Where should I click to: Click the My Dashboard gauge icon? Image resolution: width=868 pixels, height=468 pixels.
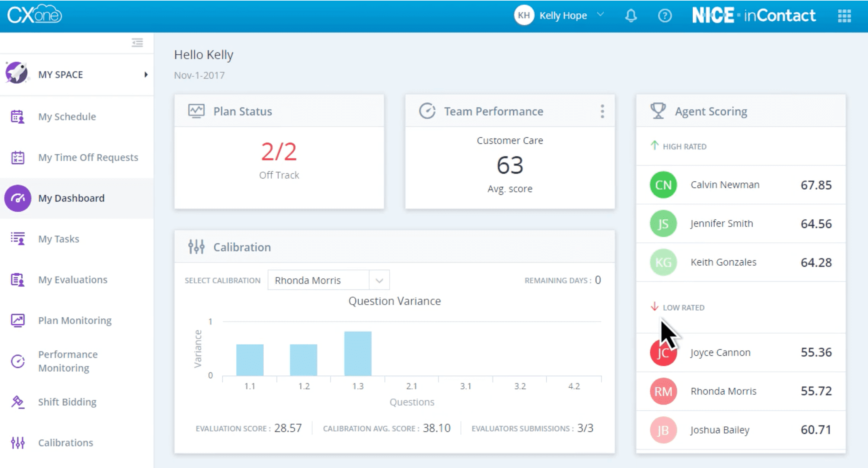[18, 198]
